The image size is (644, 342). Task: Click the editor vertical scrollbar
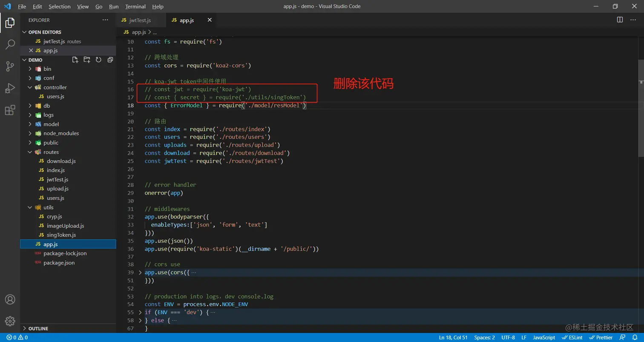click(x=641, y=109)
